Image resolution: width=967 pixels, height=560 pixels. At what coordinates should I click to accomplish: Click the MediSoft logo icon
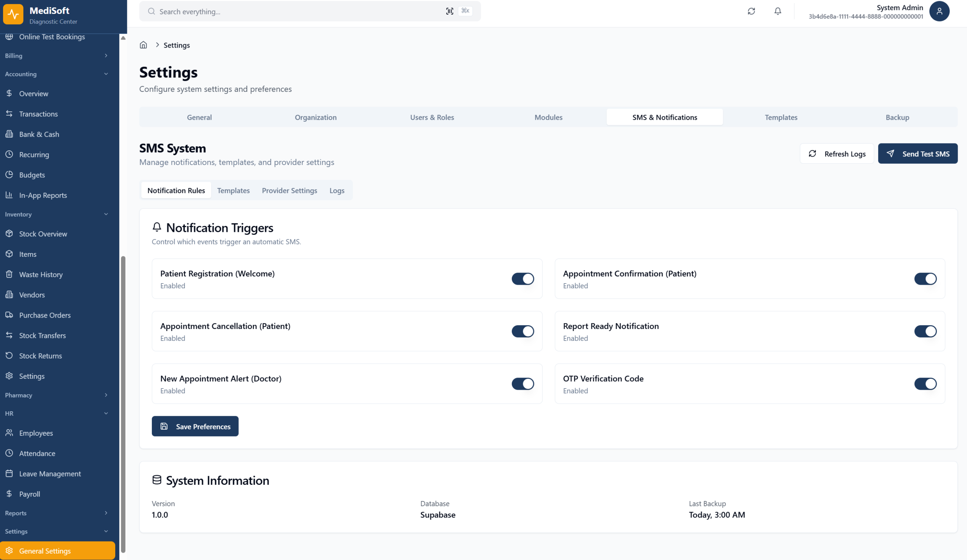point(13,14)
